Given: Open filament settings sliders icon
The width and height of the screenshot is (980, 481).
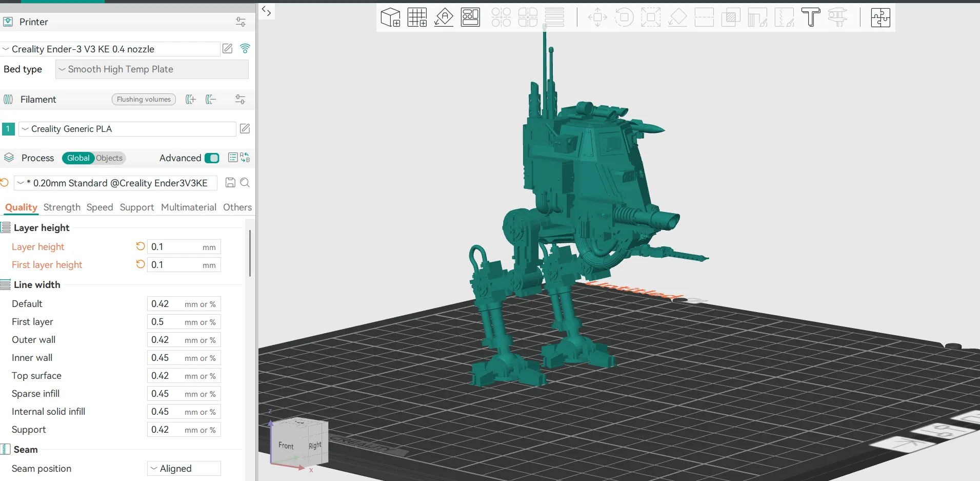Looking at the screenshot, I should [240, 99].
